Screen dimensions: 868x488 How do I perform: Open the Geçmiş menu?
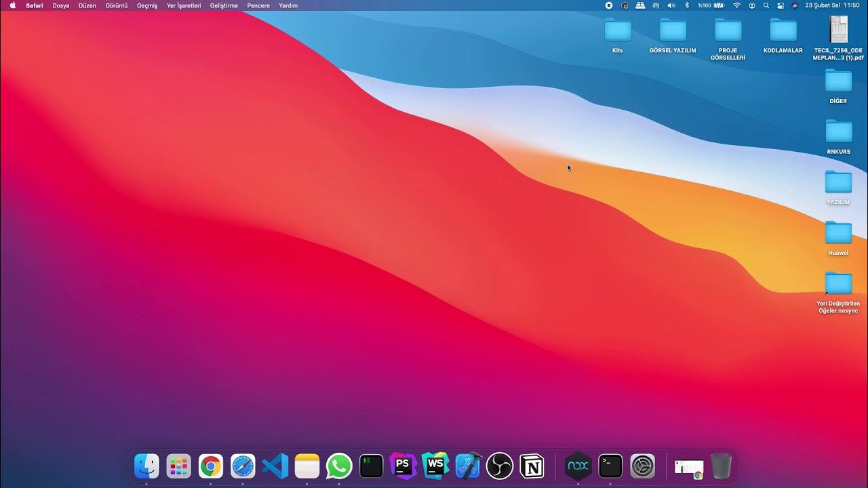[147, 5]
